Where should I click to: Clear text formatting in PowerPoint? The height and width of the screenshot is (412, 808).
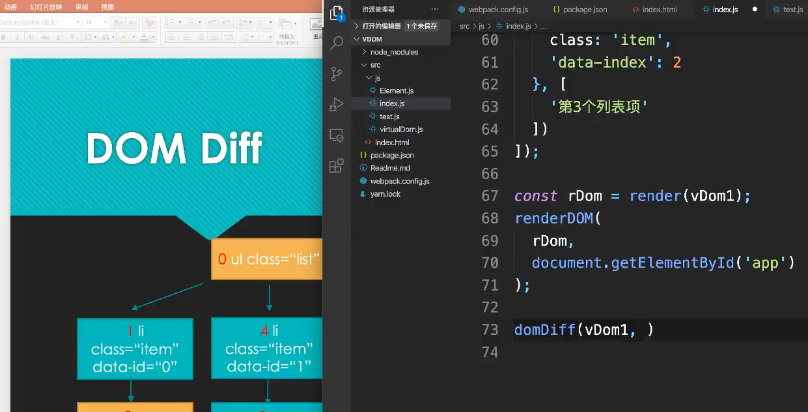pyautogui.click(x=149, y=23)
